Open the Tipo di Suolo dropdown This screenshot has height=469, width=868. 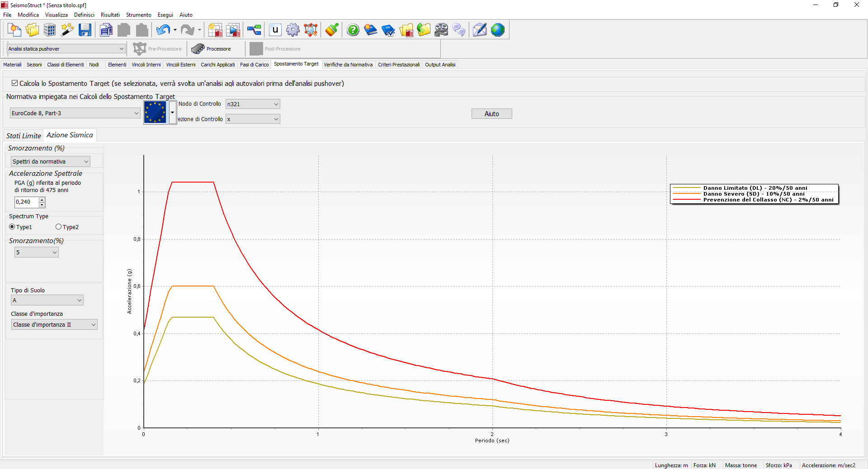click(47, 300)
